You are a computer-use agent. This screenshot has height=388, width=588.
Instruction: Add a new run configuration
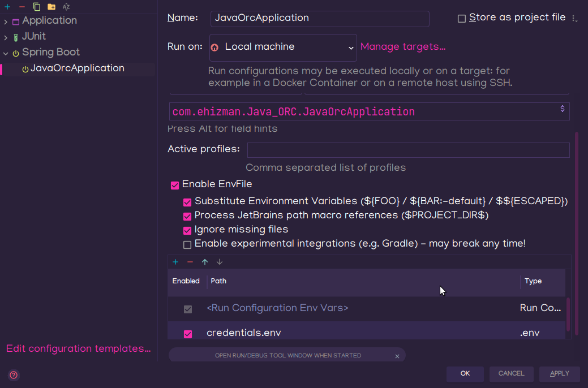coord(7,7)
